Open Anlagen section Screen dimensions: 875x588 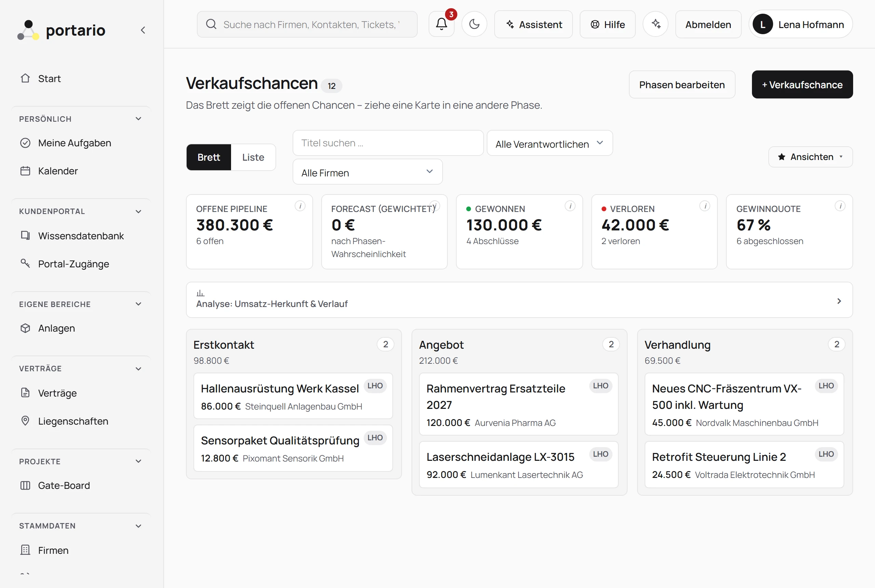point(82,328)
